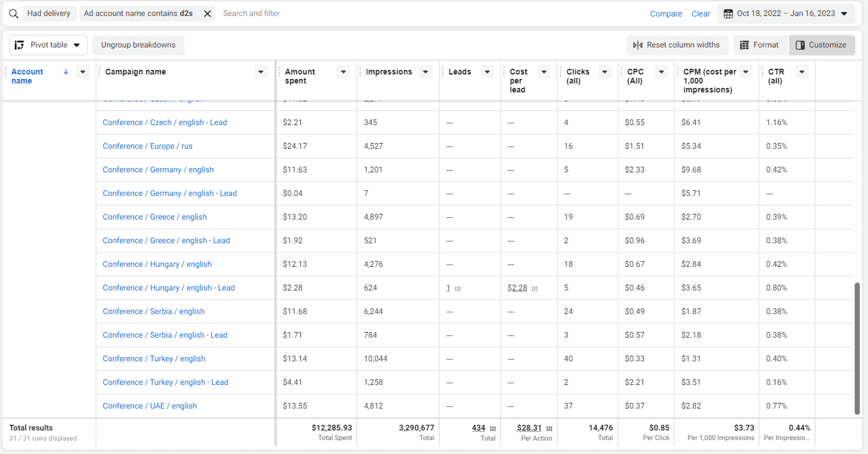Click the Ungroup breakdowns button

(x=138, y=45)
